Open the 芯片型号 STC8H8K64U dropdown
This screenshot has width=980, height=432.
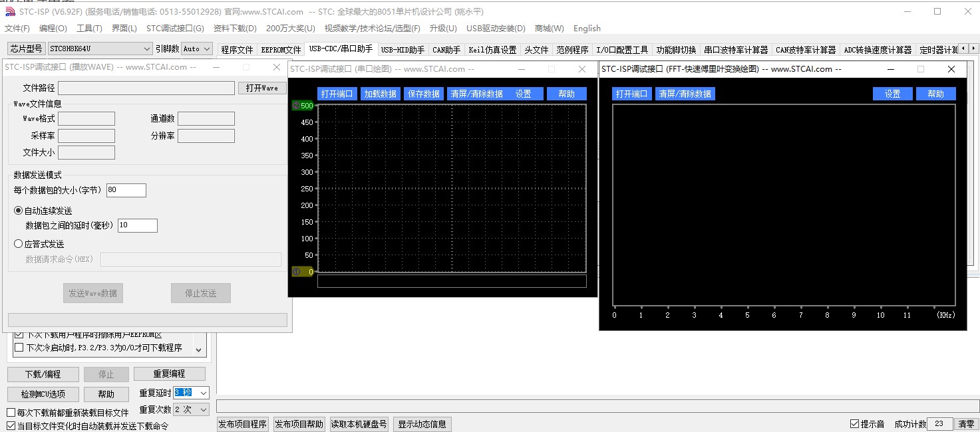pyautogui.click(x=147, y=49)
